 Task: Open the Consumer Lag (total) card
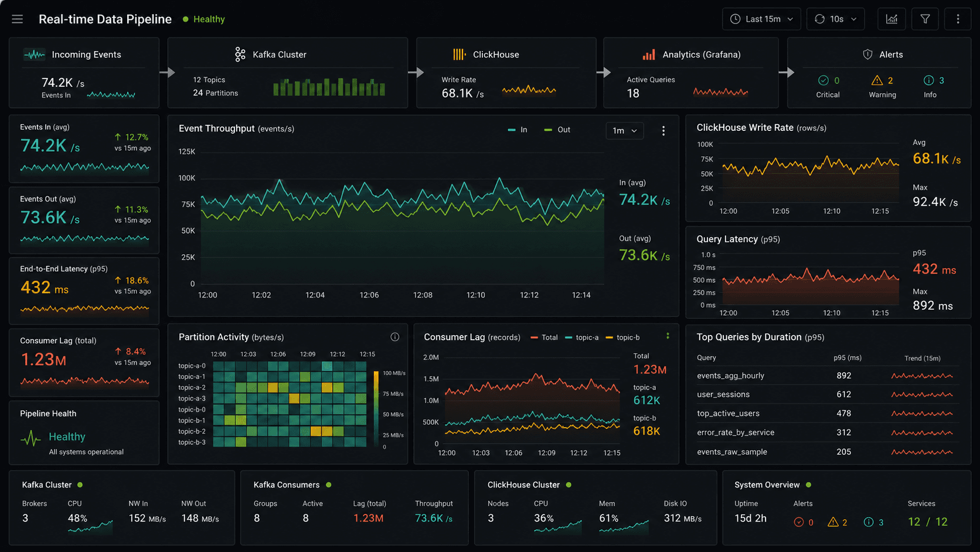tap(84, 363)
